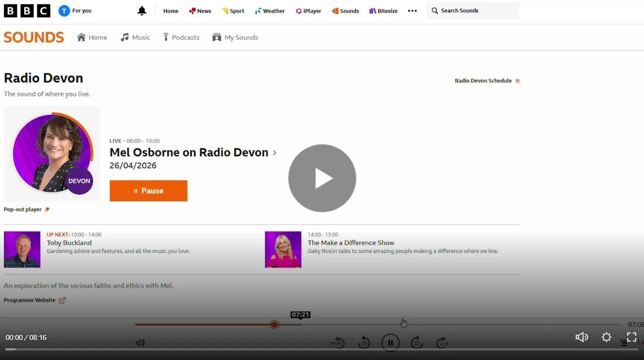
Task: Open the Podcasts tab
Action: (181, 37)
